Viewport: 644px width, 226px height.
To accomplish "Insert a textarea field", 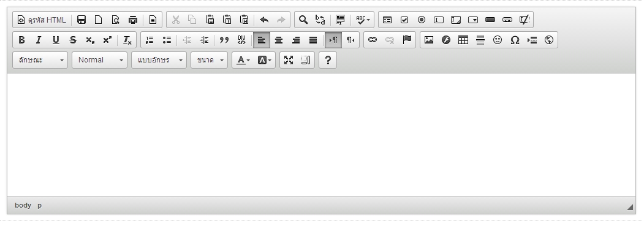I will tap(456, 20).
